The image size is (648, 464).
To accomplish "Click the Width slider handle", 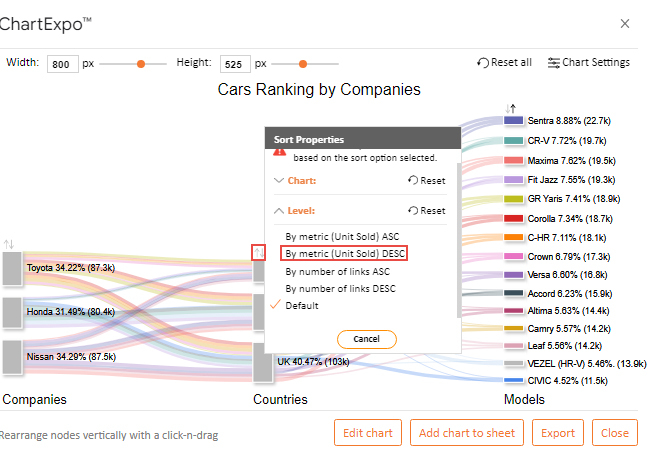I will 141,64.
